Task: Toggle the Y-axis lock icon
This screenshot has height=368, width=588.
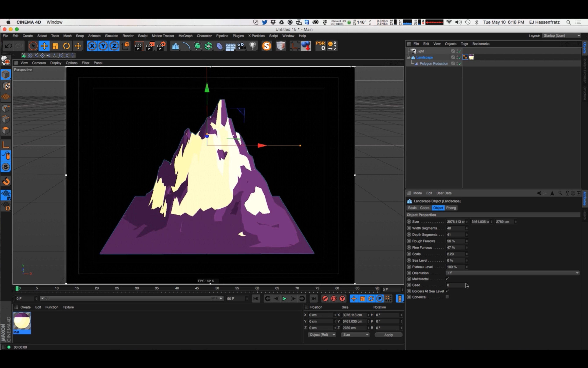Action: (103, 46)
